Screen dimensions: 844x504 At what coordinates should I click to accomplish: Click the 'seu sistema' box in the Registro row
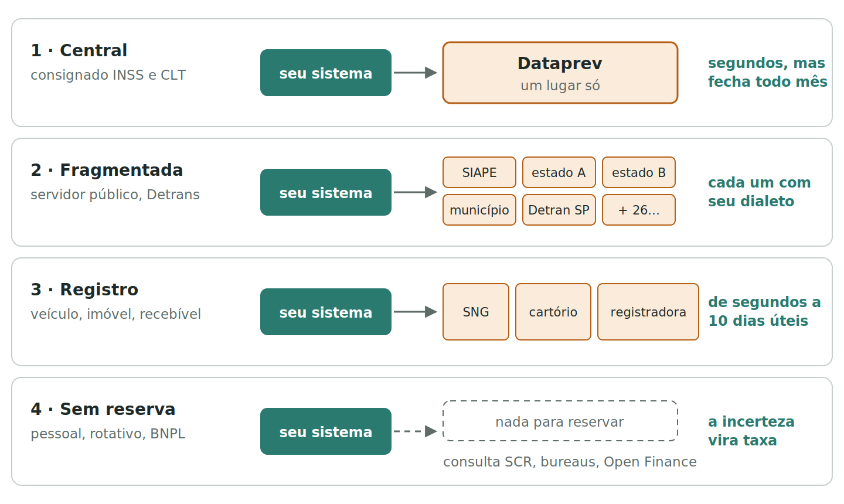click(326, 312)
